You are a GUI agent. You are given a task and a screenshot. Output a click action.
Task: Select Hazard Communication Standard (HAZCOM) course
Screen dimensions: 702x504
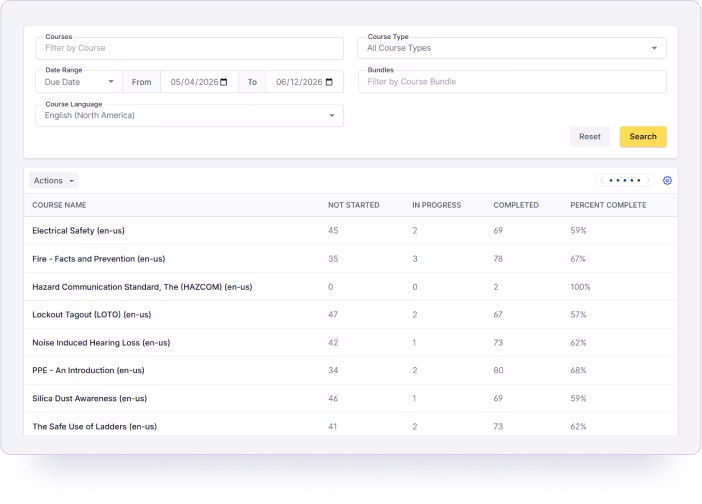point(142,287)
